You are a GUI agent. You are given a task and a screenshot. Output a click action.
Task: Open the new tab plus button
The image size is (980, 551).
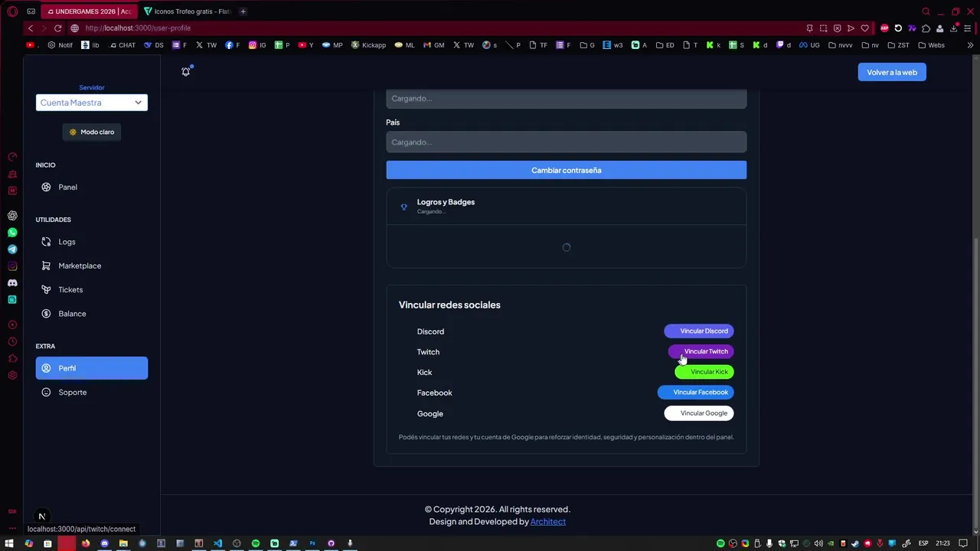click(x=243, y=11)
